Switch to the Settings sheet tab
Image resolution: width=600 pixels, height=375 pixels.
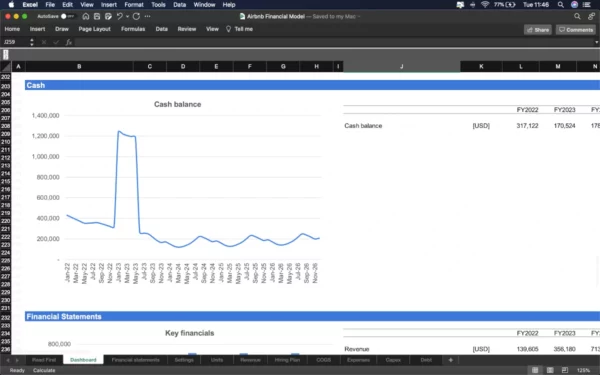tap(184, 360)
